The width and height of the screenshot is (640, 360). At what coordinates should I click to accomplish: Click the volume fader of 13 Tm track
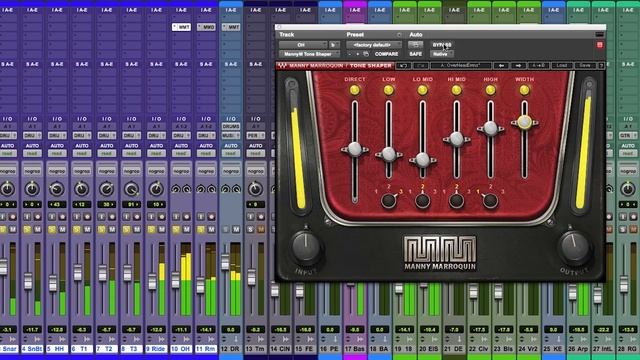tap(252, 278)
